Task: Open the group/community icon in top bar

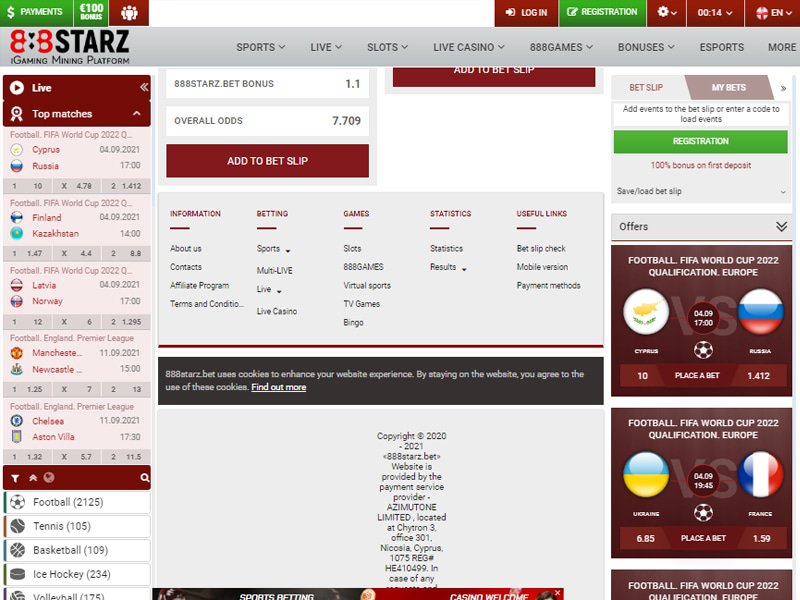Action: tap(129, 12)
